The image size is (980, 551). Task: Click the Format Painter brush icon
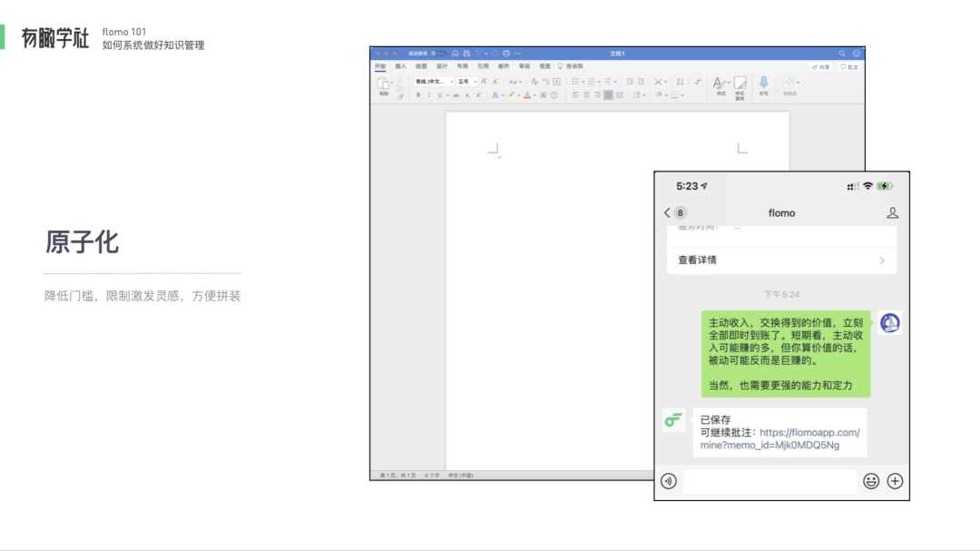click(400, 97)
